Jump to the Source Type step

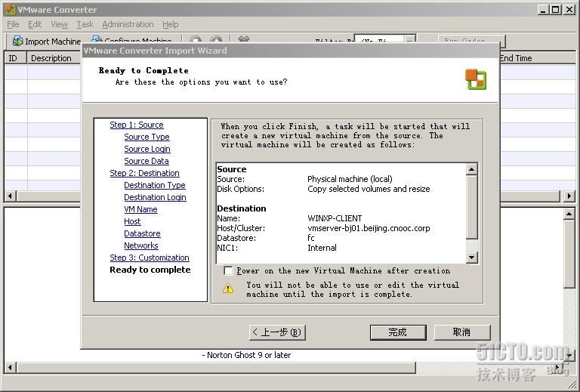tap(147, 137)
